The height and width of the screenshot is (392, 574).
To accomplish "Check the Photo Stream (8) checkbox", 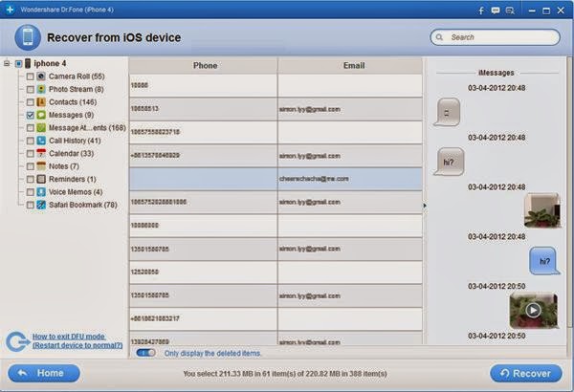I will [30, 89].
